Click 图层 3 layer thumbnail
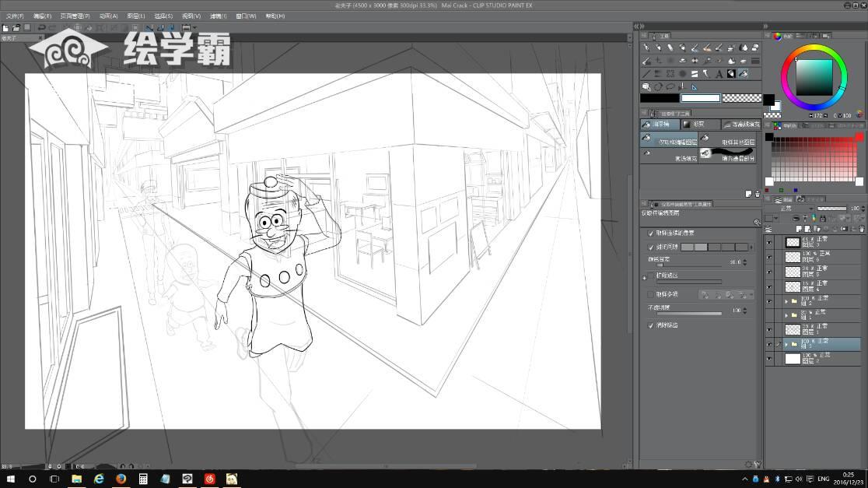868x488 pixels. click(x=793, y=242)
